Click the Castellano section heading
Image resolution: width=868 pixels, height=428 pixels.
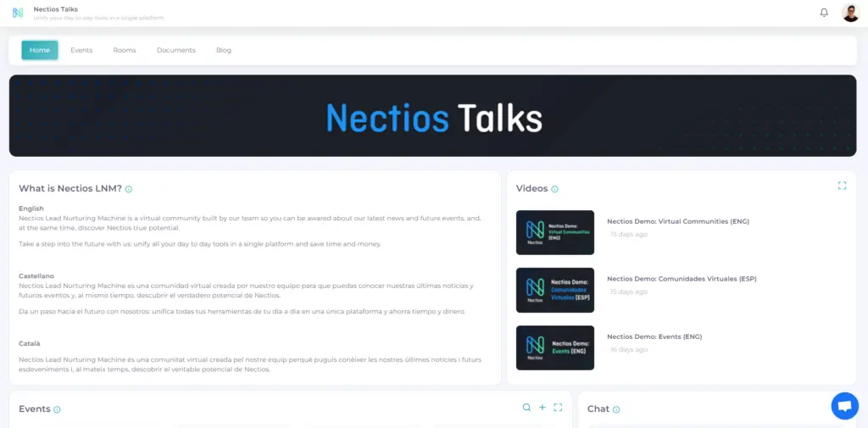[36, 275]
